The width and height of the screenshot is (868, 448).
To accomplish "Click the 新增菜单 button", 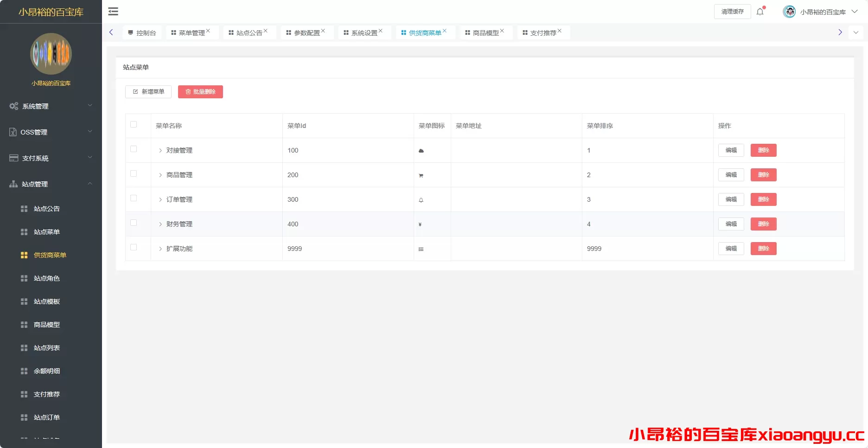I will (x=148, y=92).
